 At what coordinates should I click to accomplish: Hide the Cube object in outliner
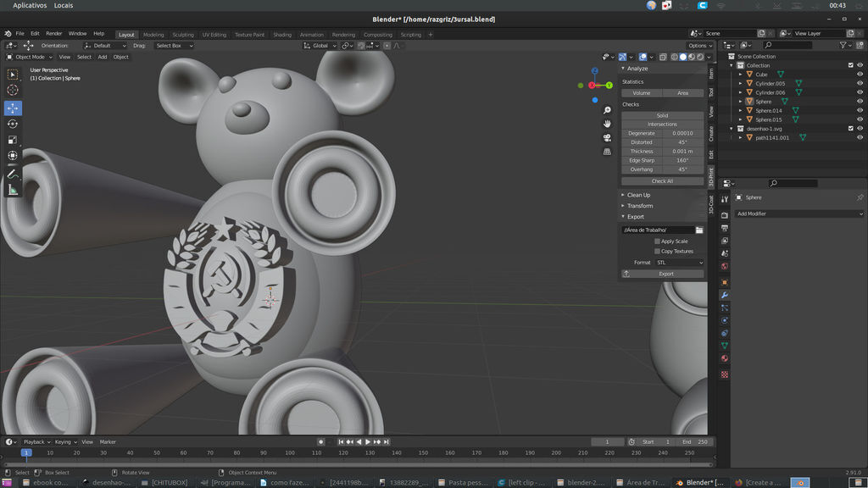tap(860, 75)
